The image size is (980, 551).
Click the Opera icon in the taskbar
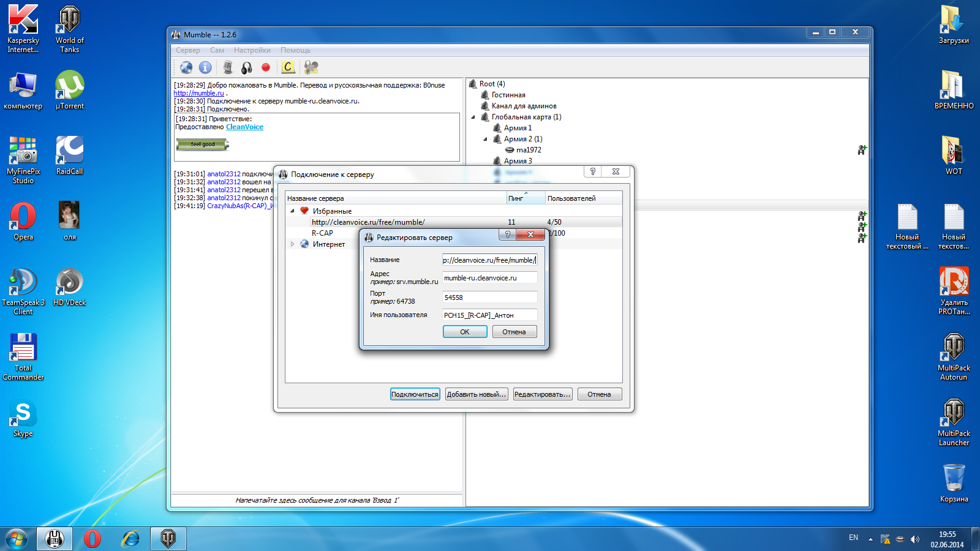point(92,539)
